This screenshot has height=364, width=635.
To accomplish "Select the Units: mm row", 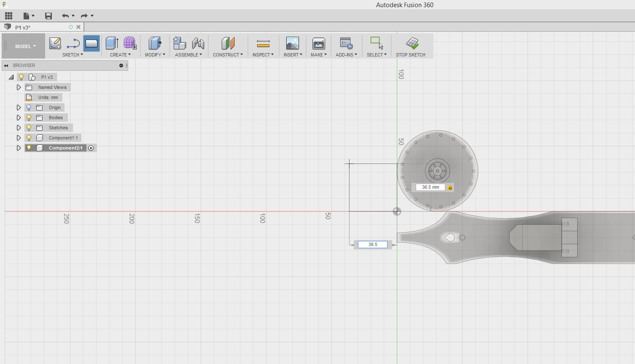I will pos(43,97).
